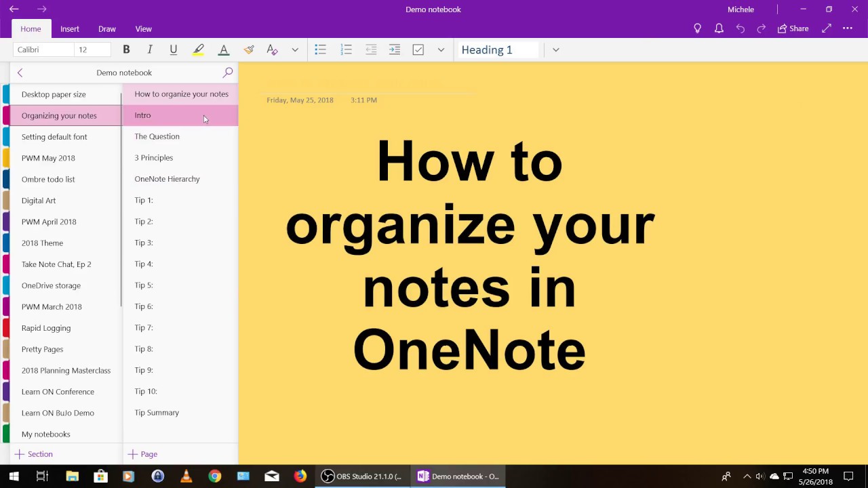Select the Setting default font section

(65, 137)
